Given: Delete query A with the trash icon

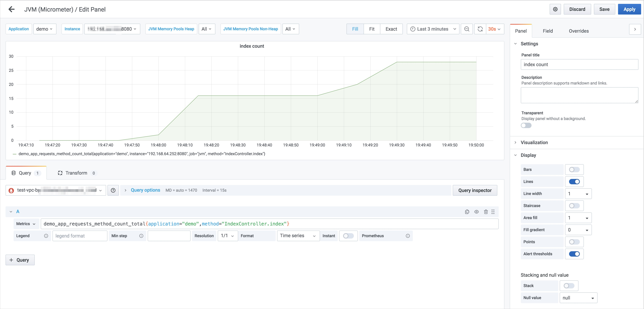Looking at the screenshot, I should click(486, 212).
